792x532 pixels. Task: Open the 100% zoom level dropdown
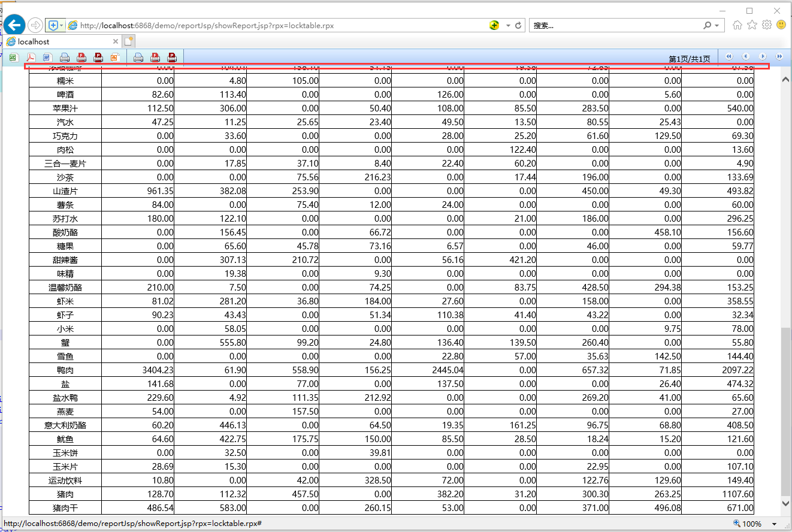point(775,524)
